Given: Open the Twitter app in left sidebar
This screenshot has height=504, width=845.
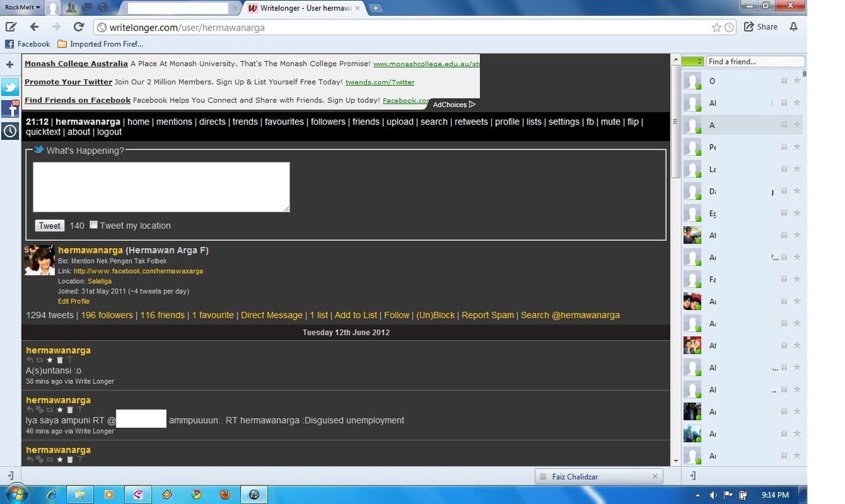Looking at the screenshot, I should point(10,87).
